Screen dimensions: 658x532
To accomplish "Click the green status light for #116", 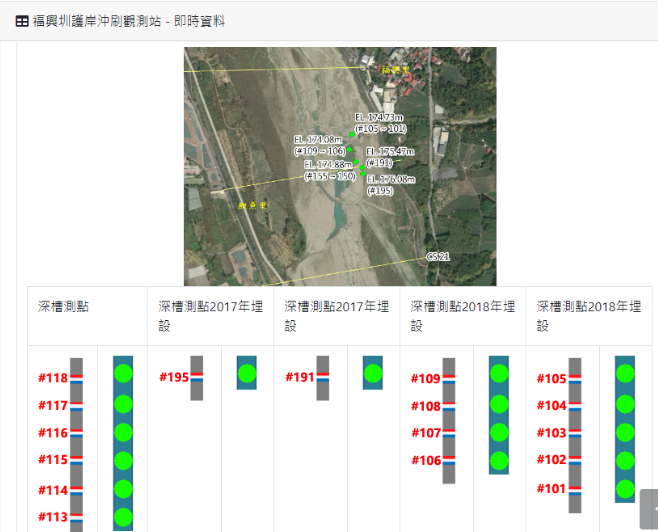I will pyautogui.click(x=123, y=433).
